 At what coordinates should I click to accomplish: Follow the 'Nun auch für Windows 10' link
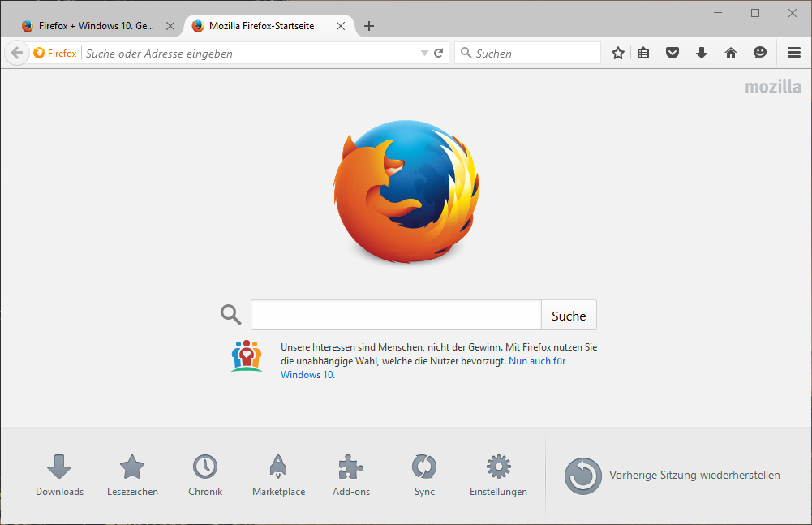423,368
